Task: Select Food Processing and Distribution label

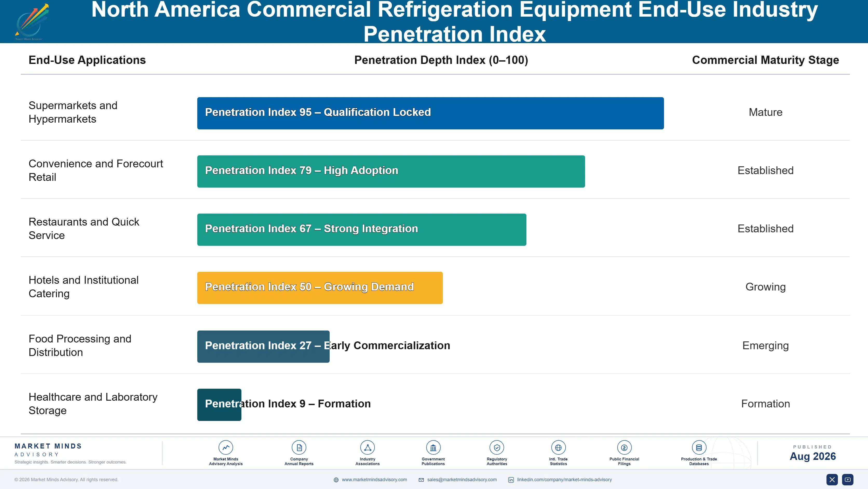Action: click(80, 346)
